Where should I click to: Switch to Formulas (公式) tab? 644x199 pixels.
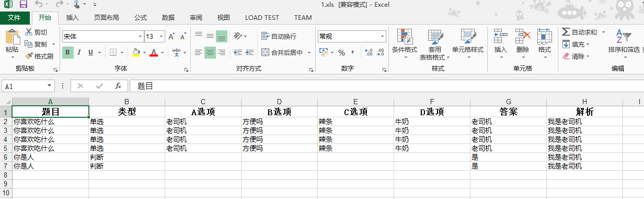(x=141, y=17)
